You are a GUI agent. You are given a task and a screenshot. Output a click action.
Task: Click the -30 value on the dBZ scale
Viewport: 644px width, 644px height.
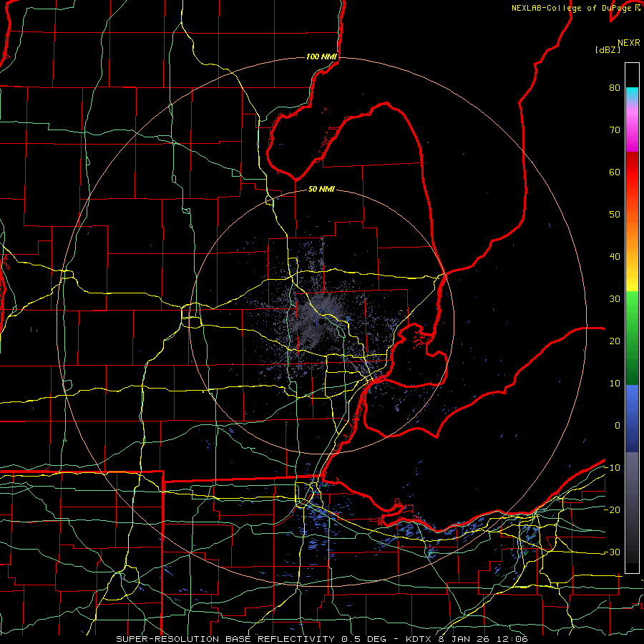(612, 552)
